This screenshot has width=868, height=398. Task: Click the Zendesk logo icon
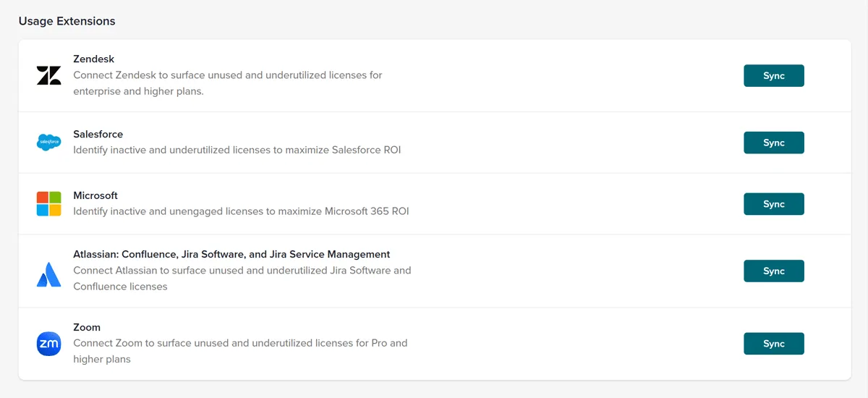click(x=49, y=75)
